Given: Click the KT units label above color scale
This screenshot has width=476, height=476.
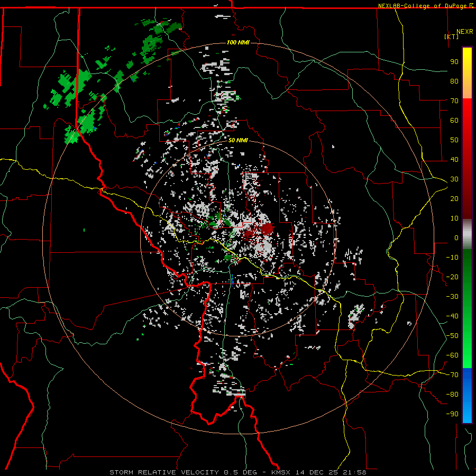Looking at the screenshot, I should click(x=451, y=36).
